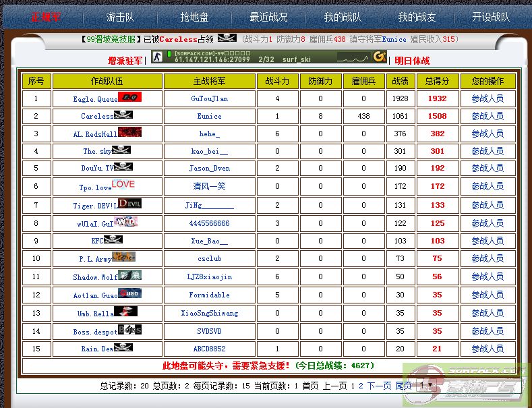
Task: Click the pirate flag beside Careless占领
Action: point(227,38)
